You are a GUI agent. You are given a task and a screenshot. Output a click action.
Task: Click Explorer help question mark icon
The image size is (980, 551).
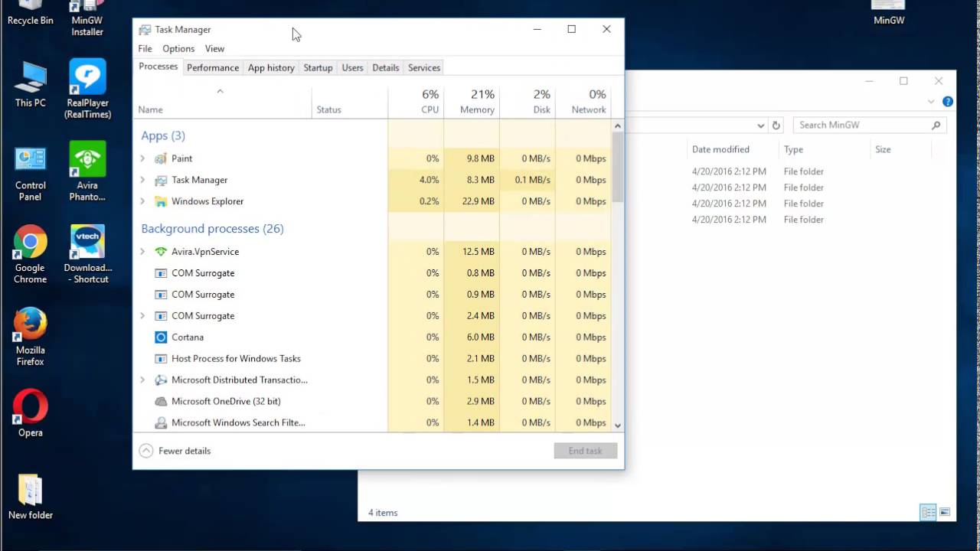click(948, 101)
